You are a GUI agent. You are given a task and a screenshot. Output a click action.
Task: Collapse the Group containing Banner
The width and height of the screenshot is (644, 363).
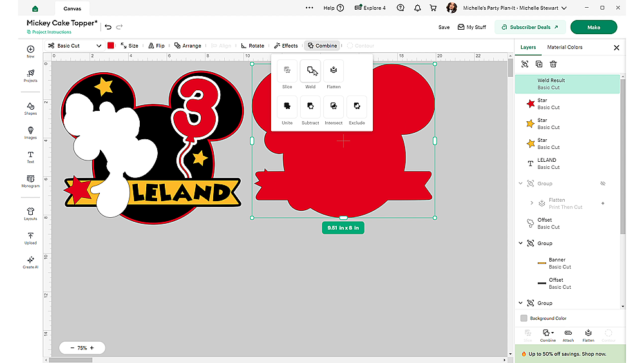pyautogui.click(x=521, y=243)
